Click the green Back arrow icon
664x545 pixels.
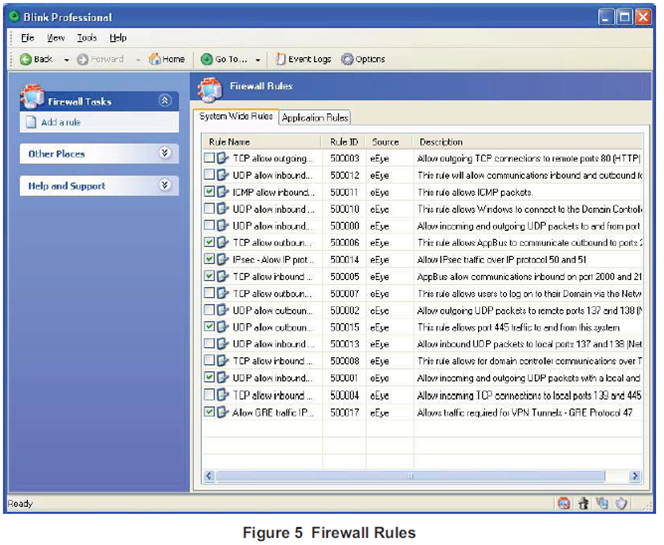(x=25, y=59)
